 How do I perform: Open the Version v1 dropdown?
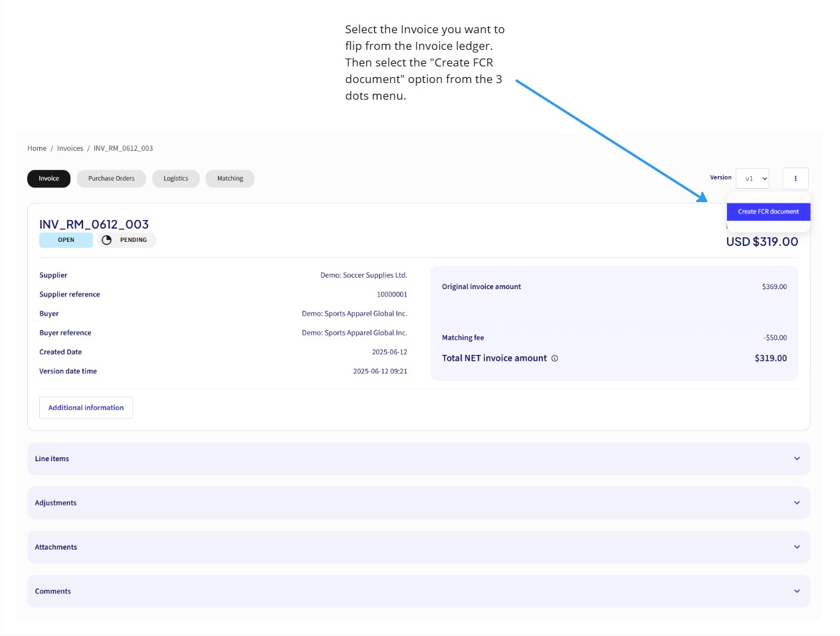coord(752,178)
